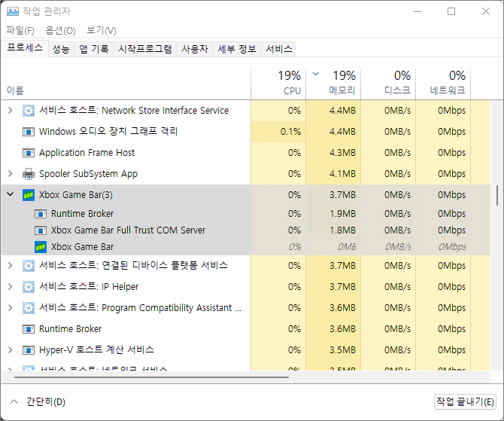Collapse to simple view with 간단히(D)
Screen dimensions: 504x421
coord(38,401)
